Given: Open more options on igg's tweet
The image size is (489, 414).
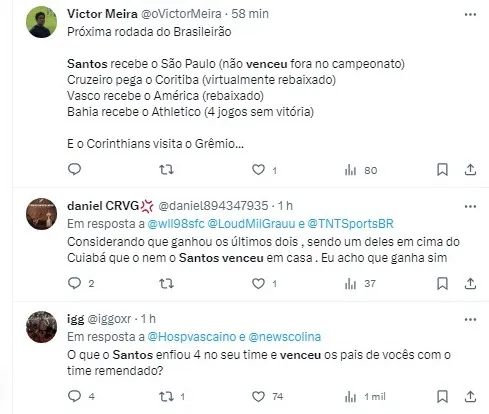Looking at the screenshot, I should (470, 320).
